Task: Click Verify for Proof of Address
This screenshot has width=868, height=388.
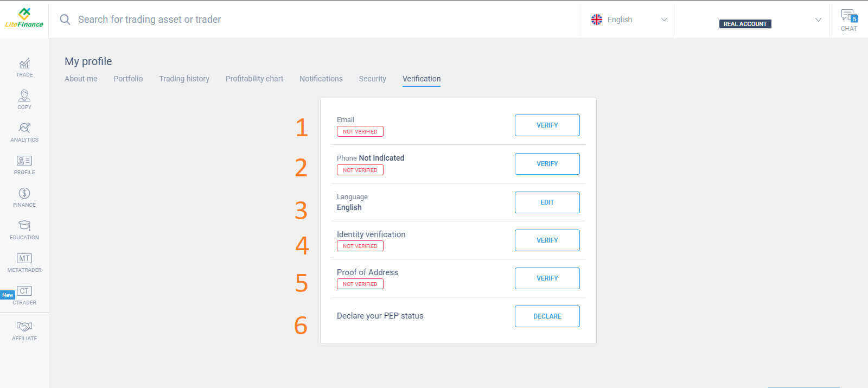Action: (547, 278)
